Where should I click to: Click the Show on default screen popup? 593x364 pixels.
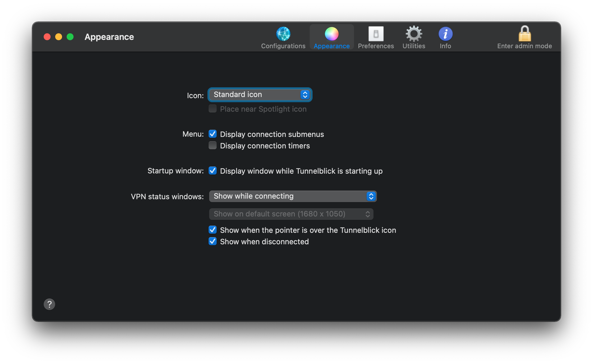coord(291,214)
